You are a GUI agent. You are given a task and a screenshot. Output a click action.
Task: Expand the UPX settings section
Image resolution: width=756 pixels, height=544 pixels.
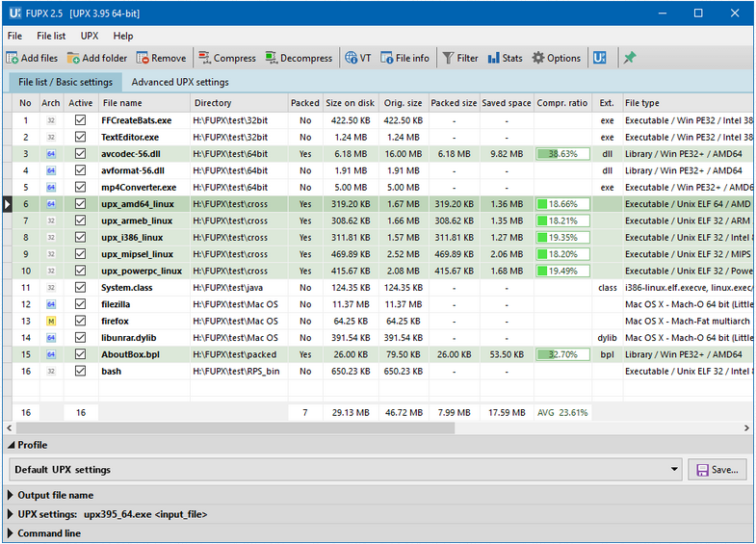click(11, 514)
